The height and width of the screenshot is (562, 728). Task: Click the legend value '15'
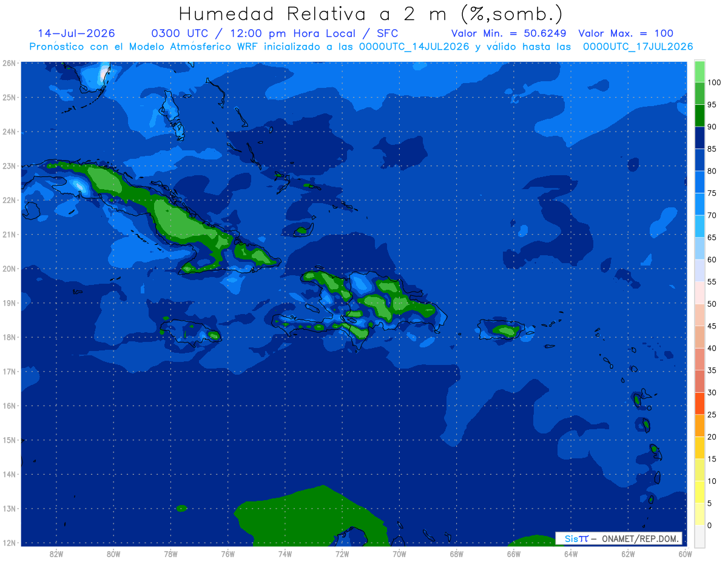(712, 459)
